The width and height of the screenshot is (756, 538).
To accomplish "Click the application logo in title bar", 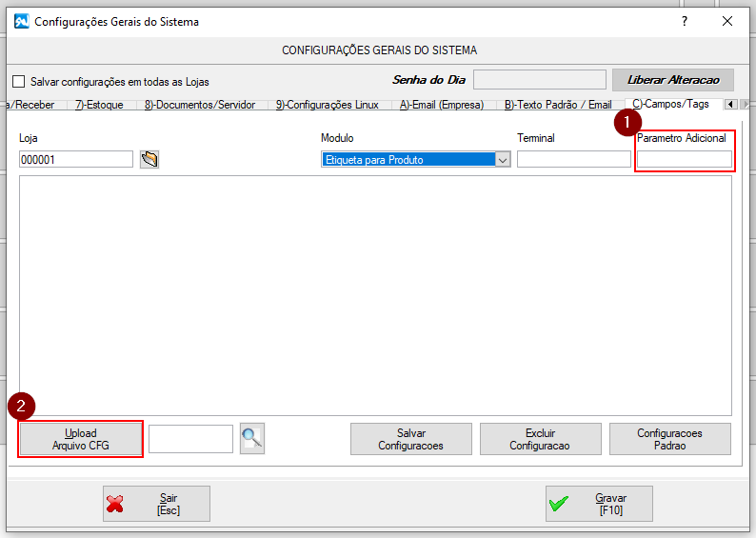I will click(x=22, y=22).
